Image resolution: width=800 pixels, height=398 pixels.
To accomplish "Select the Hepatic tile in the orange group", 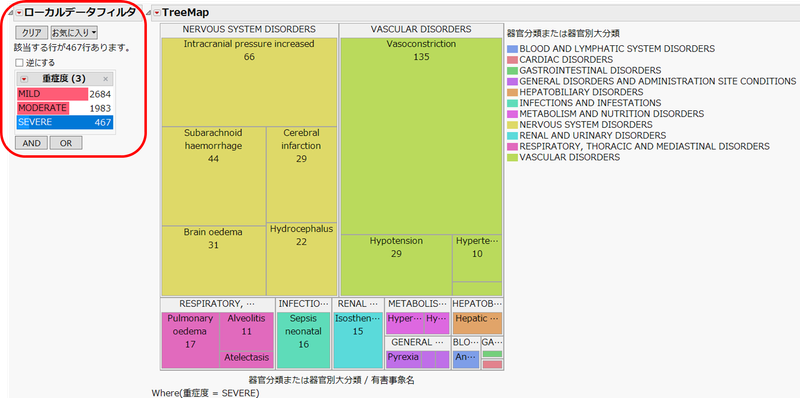I will point(478,324).
